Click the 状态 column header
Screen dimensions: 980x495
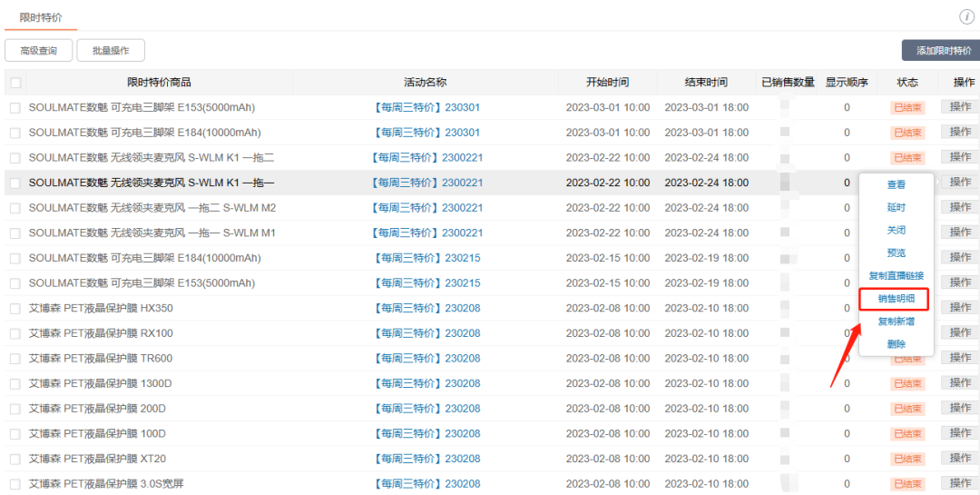pos(907,83)
